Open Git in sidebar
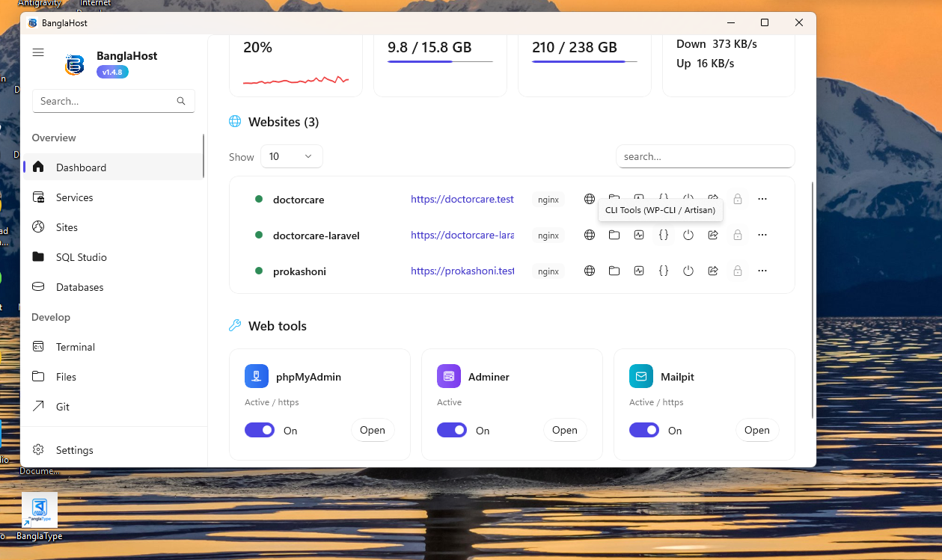942x560 pixels. [113, 407]
